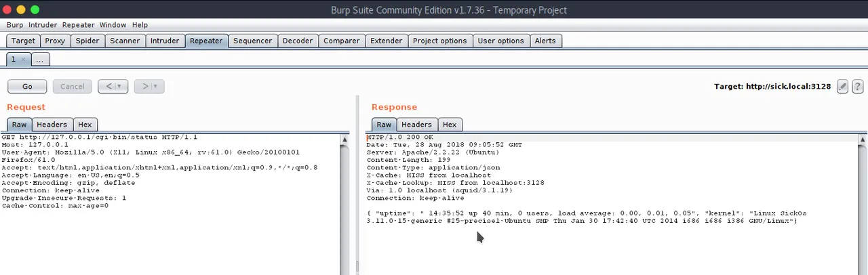Open Repeater help question mark icon
The width and height of the screenshot is (868, 275).
click(x=857, y=86)
